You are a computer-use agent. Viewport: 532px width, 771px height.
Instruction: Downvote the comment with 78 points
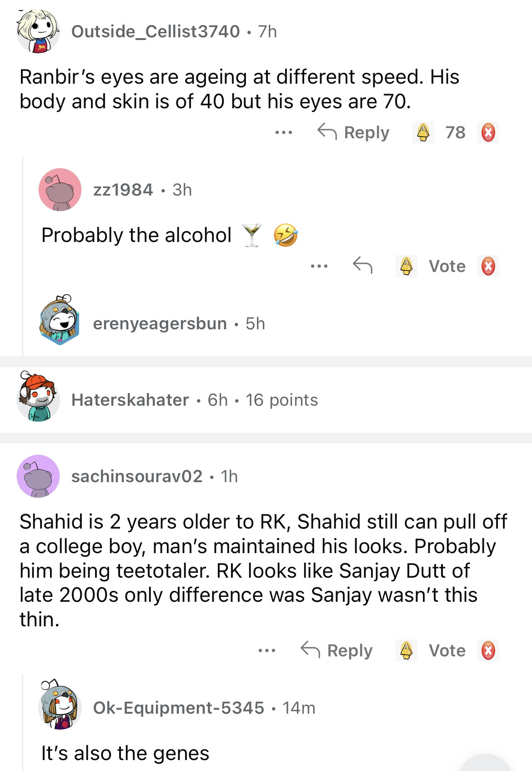[488, 132]
